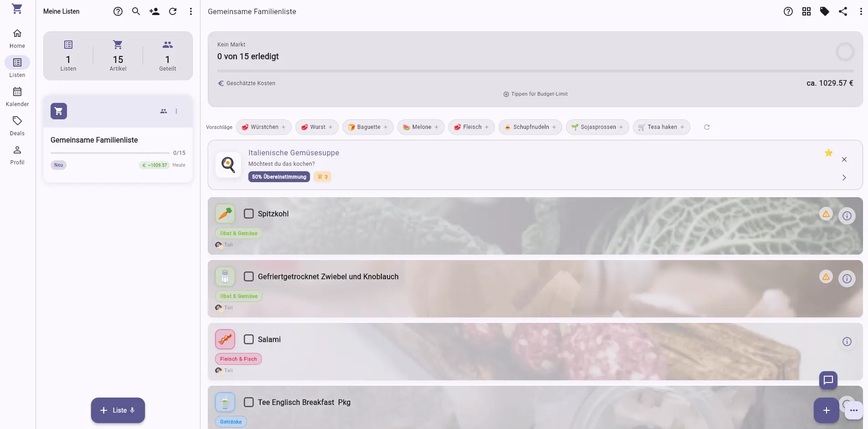Viewport: 868px width, 429px height.
Task: Dismiss the recipe suggestion card
Action: (844, 159)
